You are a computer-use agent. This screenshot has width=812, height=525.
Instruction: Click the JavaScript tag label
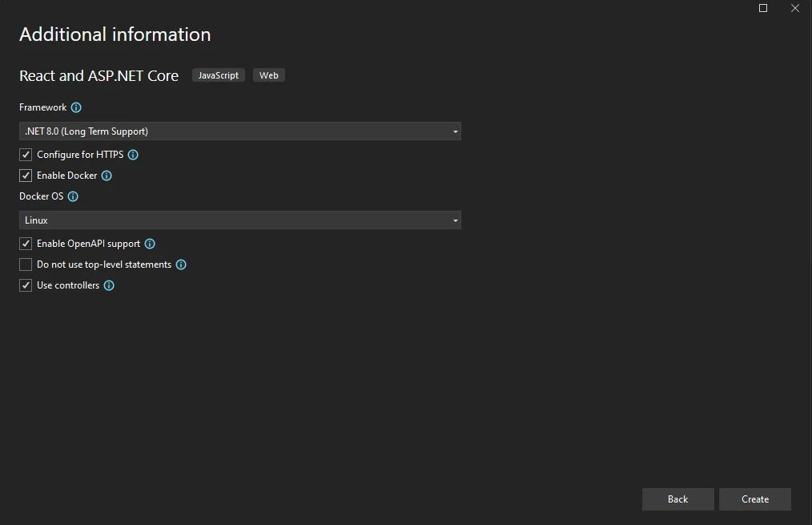pos(219,75)
